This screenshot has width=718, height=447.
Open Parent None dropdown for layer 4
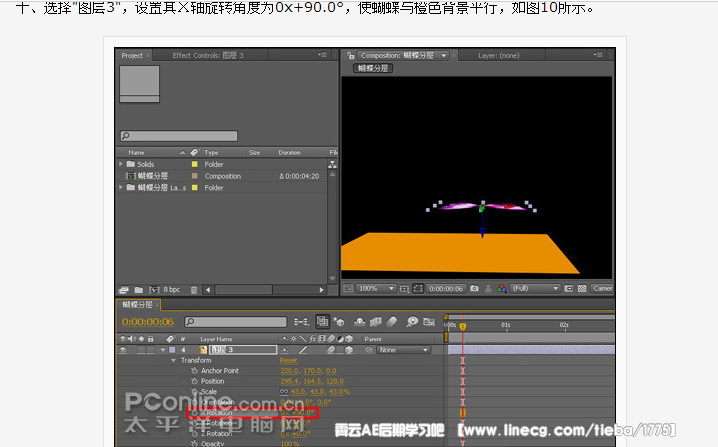click(404, 350)
